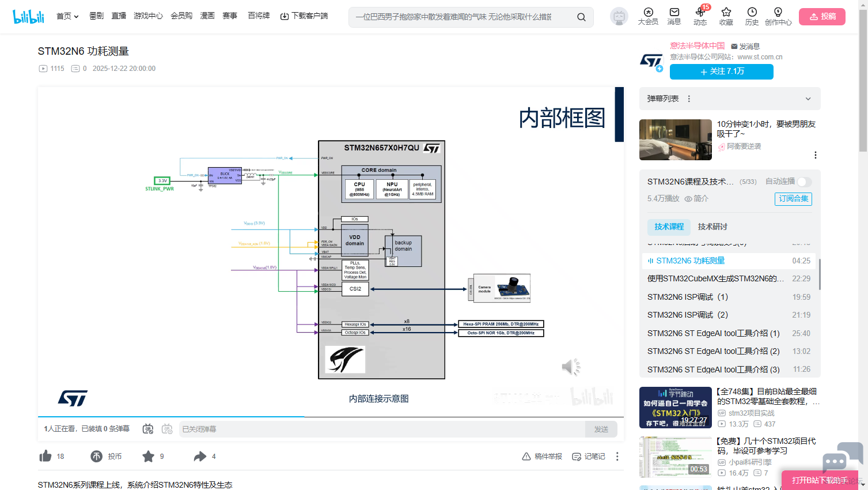Click the 关注 7.1万 follow button
This screenshot has height=490, width=868.
tap(721, 71)
